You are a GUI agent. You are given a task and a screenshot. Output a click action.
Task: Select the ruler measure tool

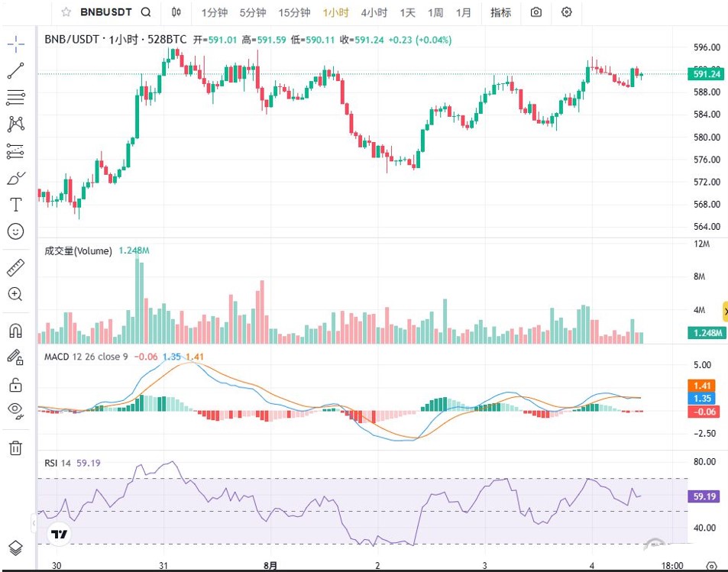tap(15, 268)
